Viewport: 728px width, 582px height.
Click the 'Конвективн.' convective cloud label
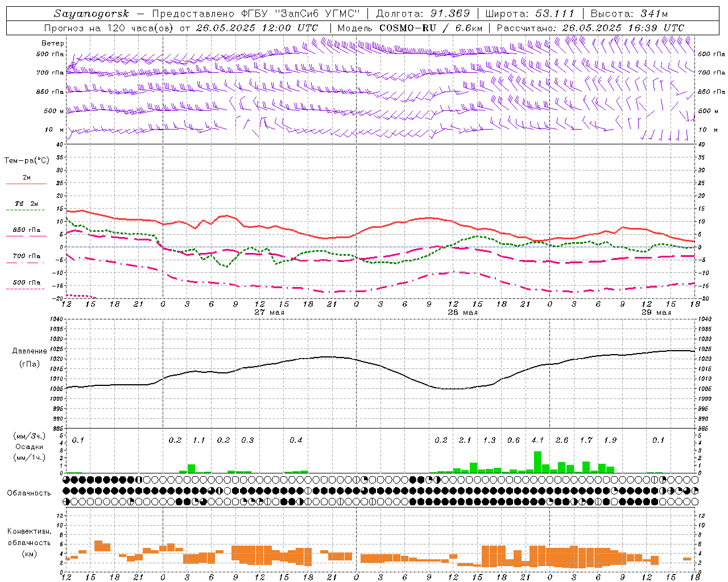tap(29, 531)
